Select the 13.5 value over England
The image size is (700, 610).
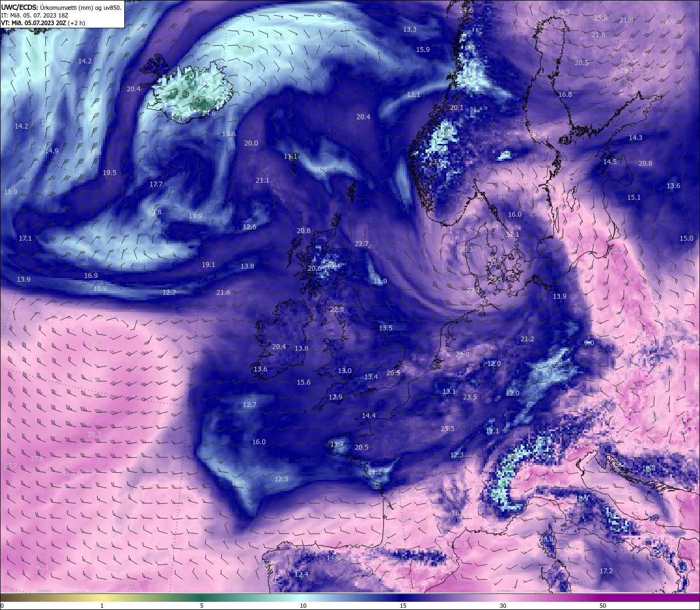[386, 328]
